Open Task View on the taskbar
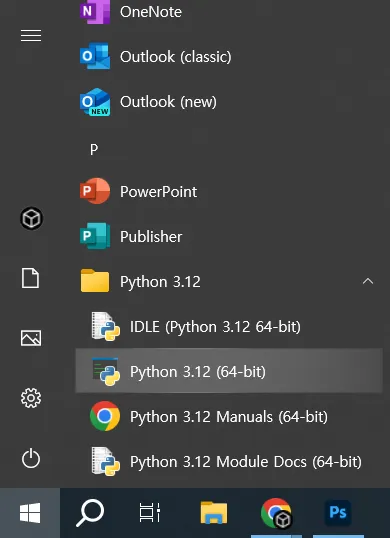Screen dimensions: 390x538 (150, 513)
